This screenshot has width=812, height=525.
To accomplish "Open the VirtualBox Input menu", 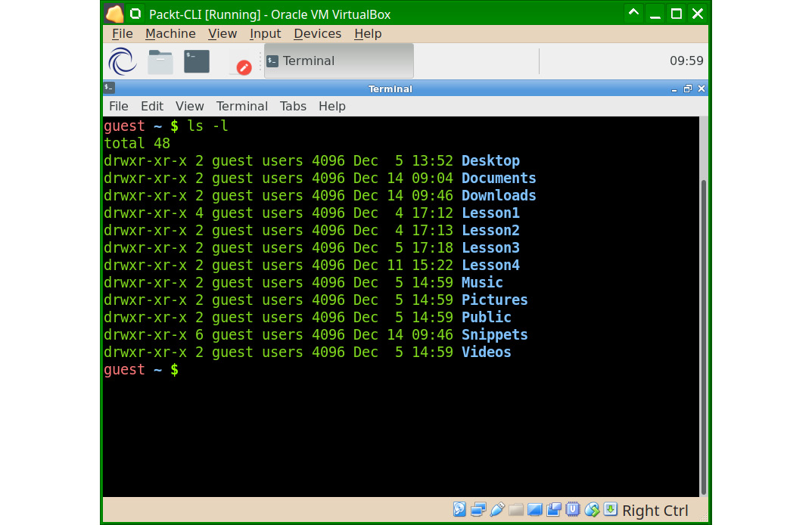I will (x=265, y=33).
